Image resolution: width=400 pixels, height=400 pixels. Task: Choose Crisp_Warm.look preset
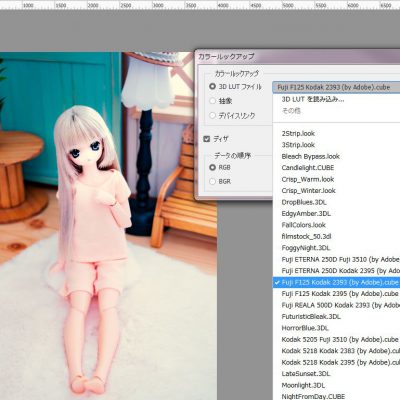pos(308,179)
